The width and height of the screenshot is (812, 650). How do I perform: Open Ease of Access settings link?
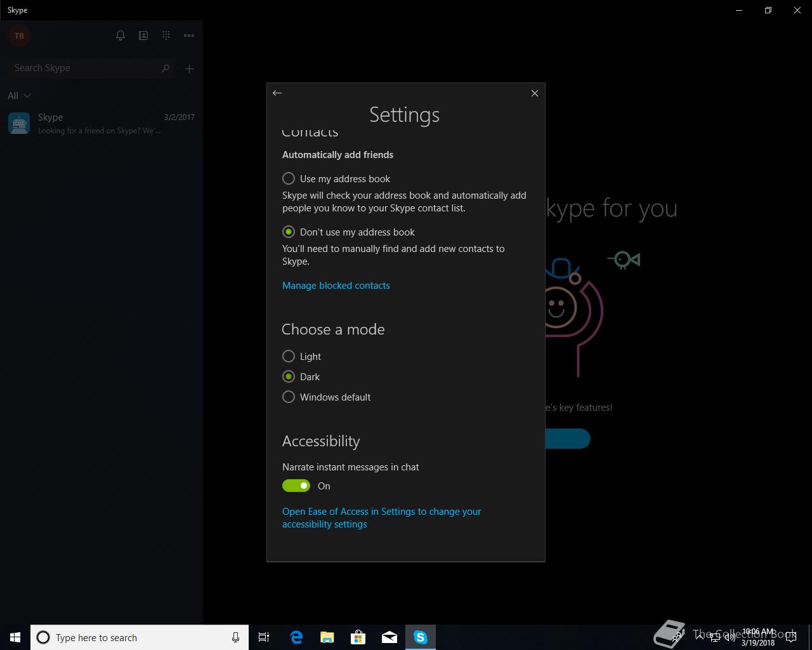pyautogui.click(x=382, y=518)
